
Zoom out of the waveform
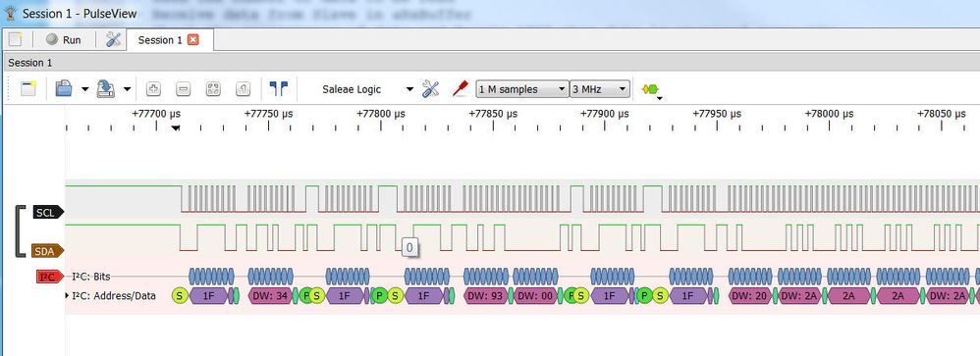click(x=183, y=89)
